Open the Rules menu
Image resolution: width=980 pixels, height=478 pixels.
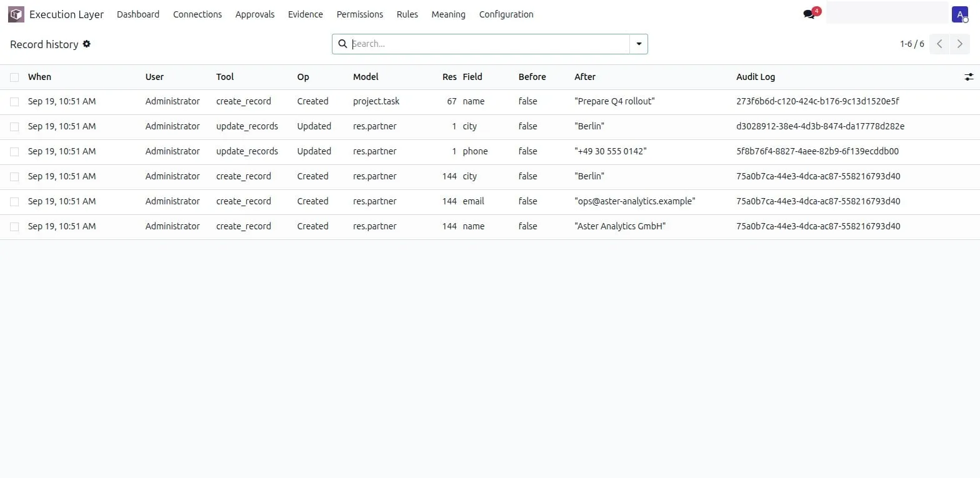(407, 14)
